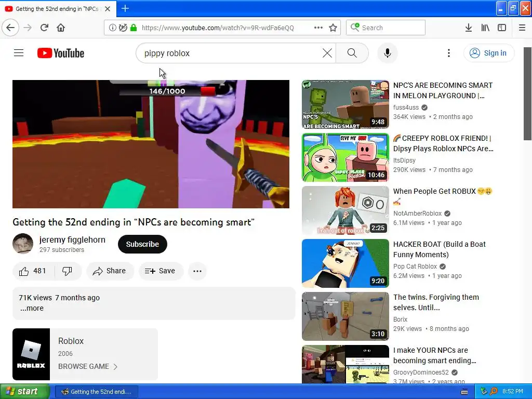The image size is (532, 399).
Task: Open Pop Cat Roblox channel link
Action: click(415, 267)
